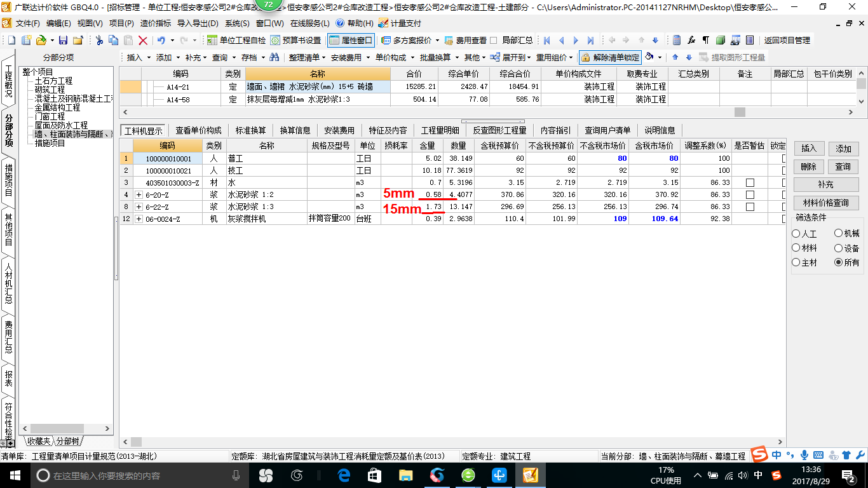Click the save floppy disk icon
This screenshot has width=868, height=488.
tap(63, 40)
